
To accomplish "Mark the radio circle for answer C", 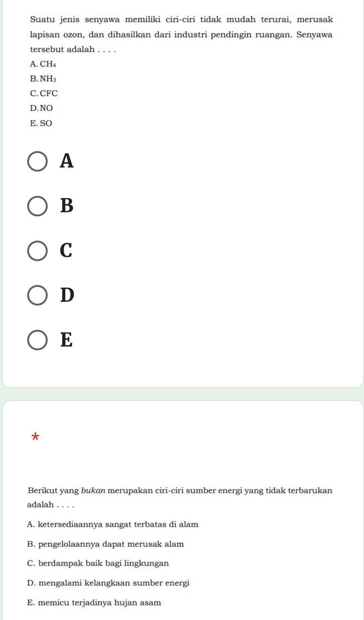I will [x=37, y=251].
